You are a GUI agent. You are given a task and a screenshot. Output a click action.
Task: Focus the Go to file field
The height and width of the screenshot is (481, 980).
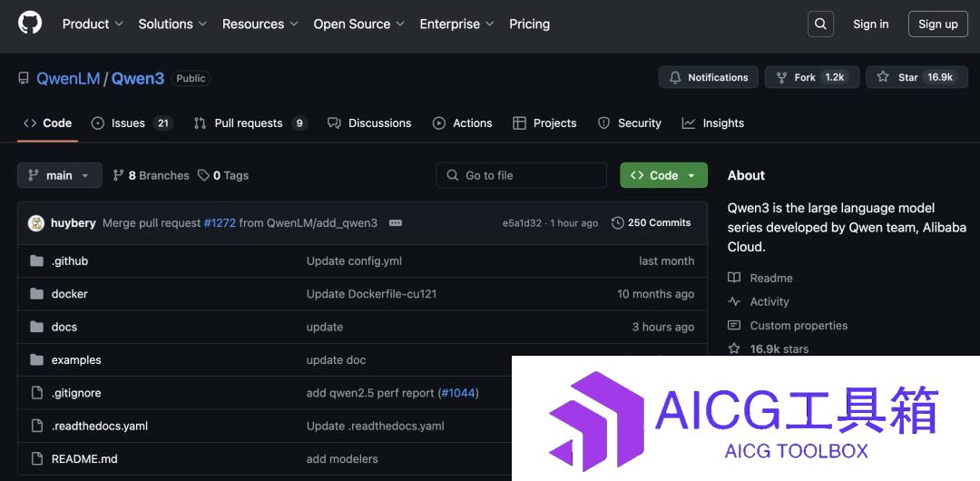tap(521, 176)
